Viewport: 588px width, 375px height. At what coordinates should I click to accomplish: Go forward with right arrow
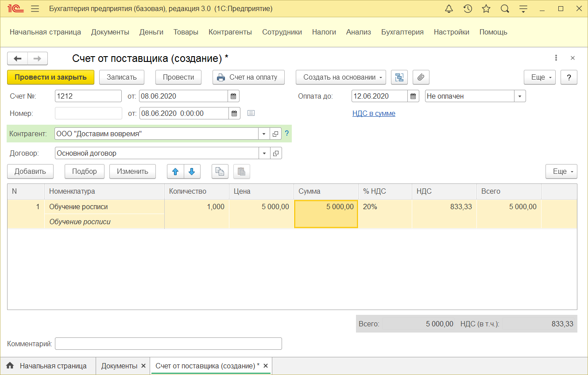[x=38, y=58]
